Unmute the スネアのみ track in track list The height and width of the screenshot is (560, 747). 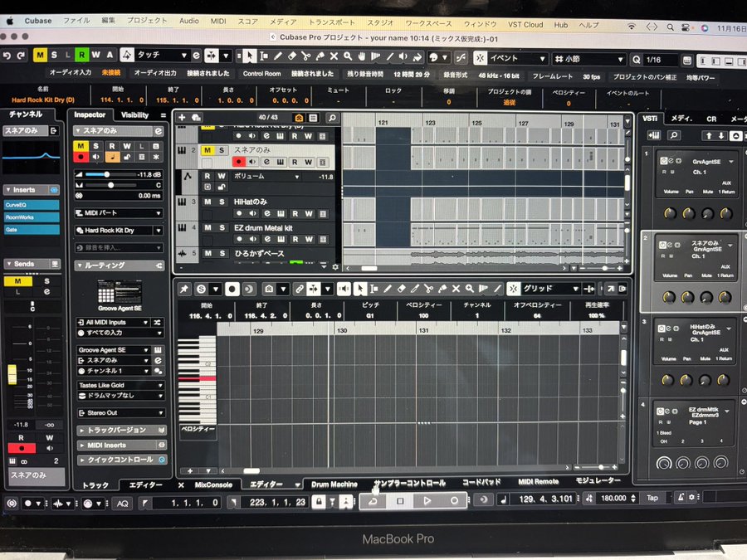coord(207,150)
